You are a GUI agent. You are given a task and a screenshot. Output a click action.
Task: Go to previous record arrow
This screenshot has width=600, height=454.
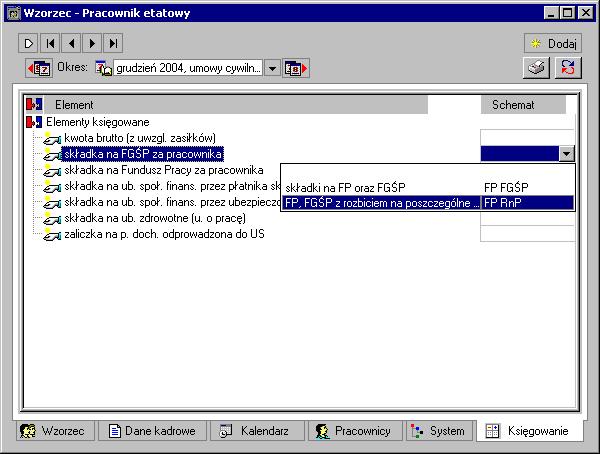click(x=71, y=43)
